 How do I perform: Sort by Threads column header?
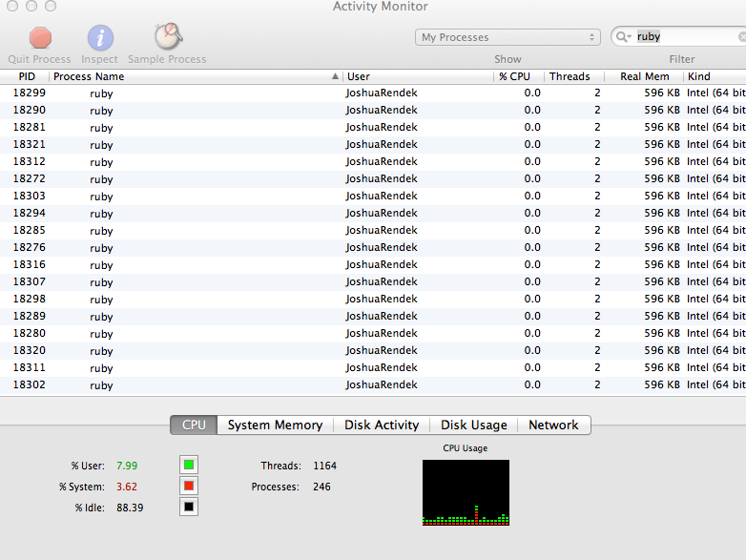pyautogui.click(x=574, y=76)
